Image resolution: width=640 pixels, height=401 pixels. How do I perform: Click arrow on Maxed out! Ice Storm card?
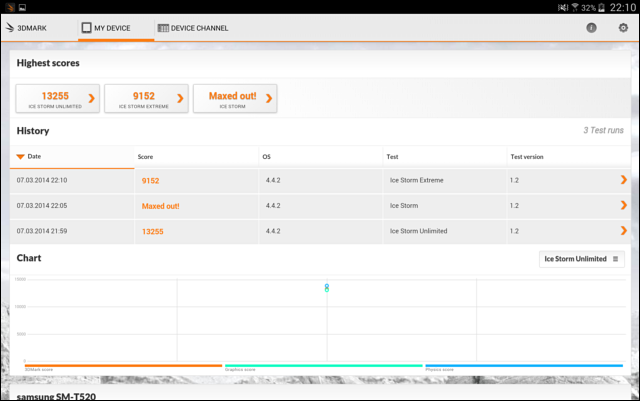click(x=269, y=98)
